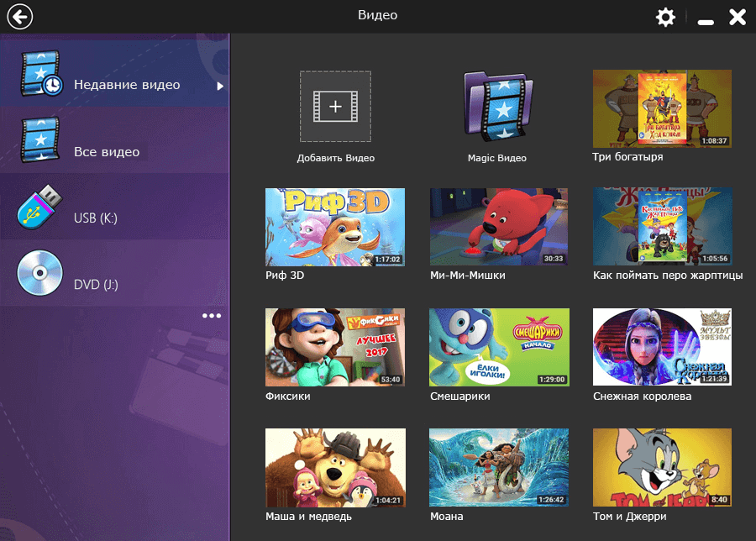Viewport: 756px width, 541px height.
Task: Click the Недавние видео filmstrip clock icon
Action: (41, 74)
